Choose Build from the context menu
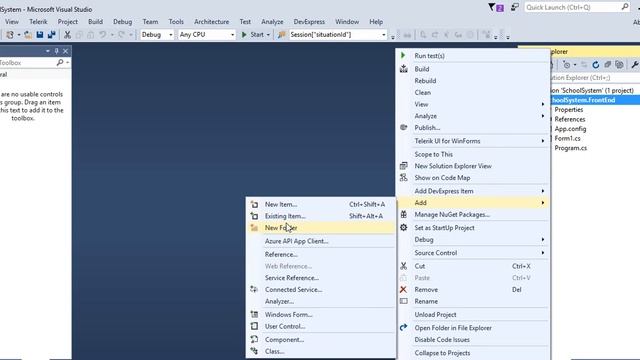 coord(473,69)
